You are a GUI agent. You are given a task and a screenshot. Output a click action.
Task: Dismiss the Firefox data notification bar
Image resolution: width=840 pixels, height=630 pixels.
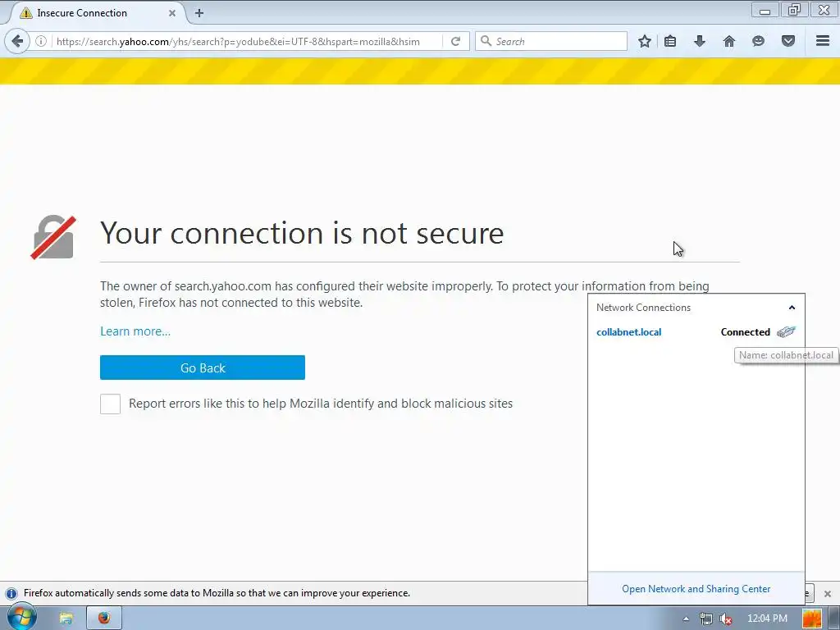[828, 594]
